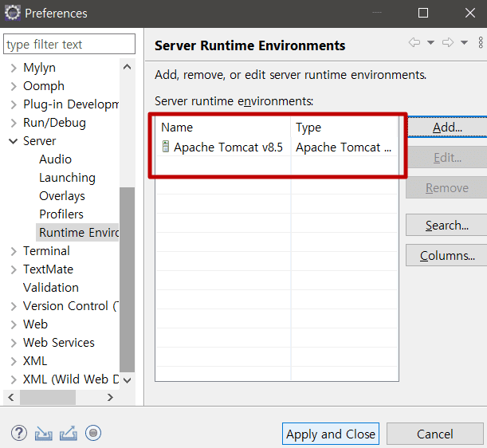Click the Name column header
Screen dimensions: 487x448
click(x=223, y=128)
